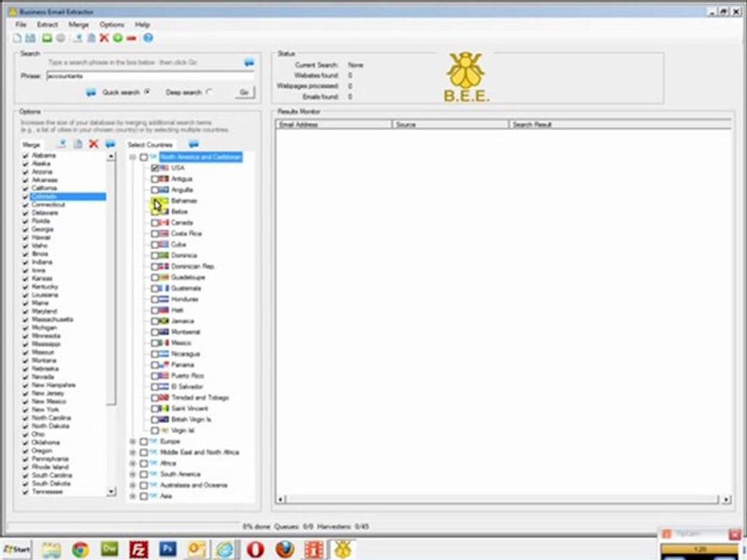Screen dimensions: 747x560
Task: Open Dreamweaver from the taskbar
Action: point(110,550)
